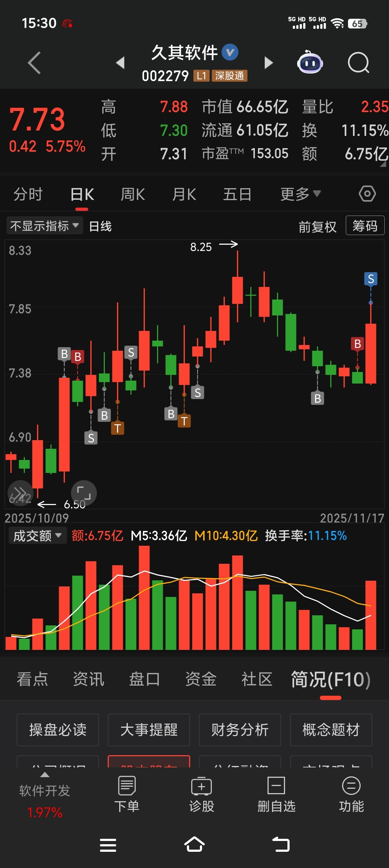Expand chart with double-chevron button

tap(20, 493)
